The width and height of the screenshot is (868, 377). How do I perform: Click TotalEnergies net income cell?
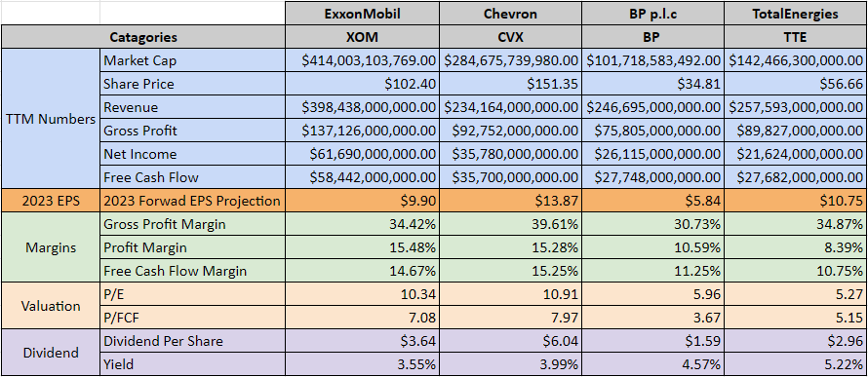tap(796, 154)
